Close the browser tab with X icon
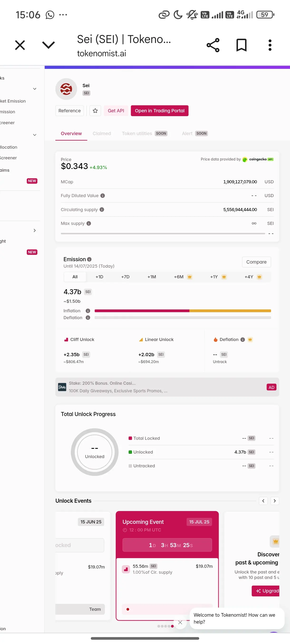This screenshot has height=644, width=290. coord(20,45)
